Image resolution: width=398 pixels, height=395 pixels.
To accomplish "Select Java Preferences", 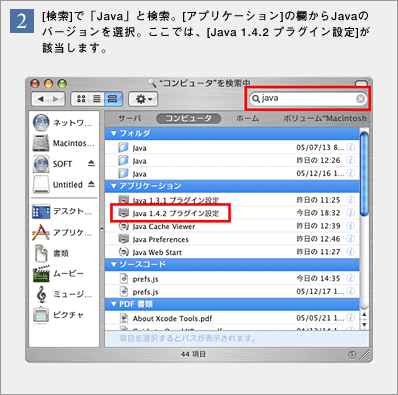I will pos(232,239).
